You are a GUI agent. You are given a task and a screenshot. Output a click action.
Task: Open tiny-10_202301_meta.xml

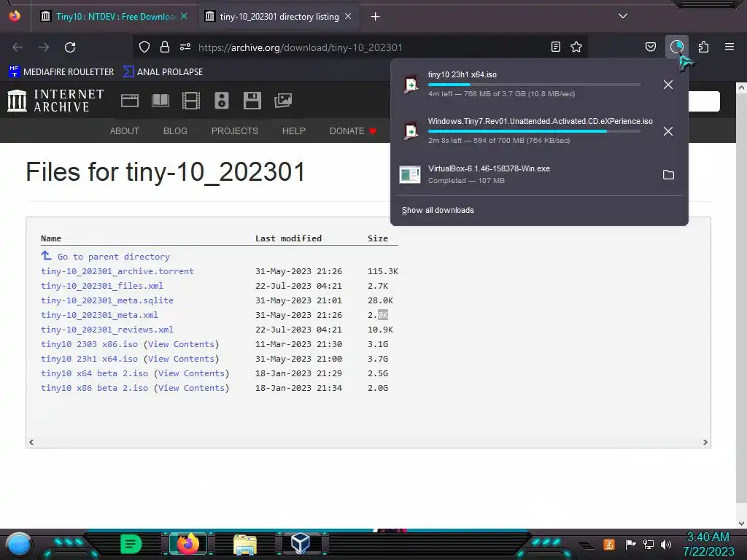click(x=99, y=315)
